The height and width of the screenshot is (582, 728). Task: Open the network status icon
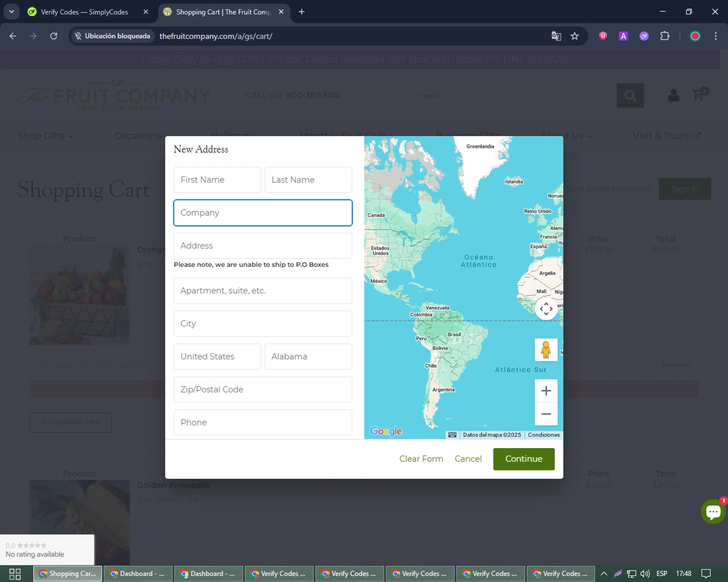coord(631,574)
